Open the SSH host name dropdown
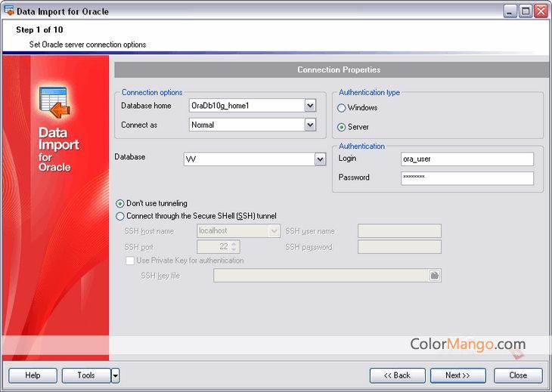552x392 pixels. point(274,231)
